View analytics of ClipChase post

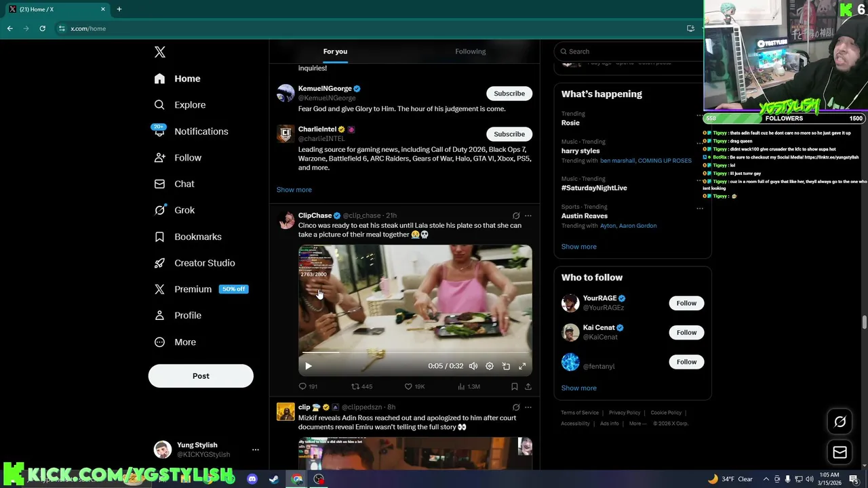pos(469,386)
